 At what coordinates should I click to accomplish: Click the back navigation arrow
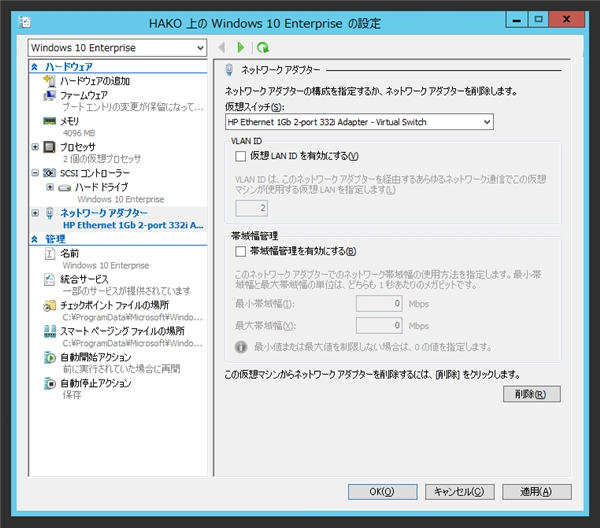pos(222,47)
